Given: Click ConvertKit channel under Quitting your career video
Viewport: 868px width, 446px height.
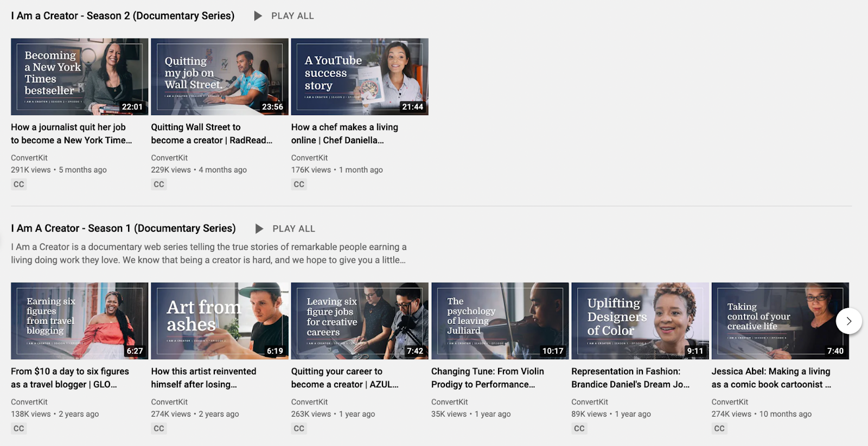Looking at the screenshot, I should pyautogui.click(x=310, y=402).
